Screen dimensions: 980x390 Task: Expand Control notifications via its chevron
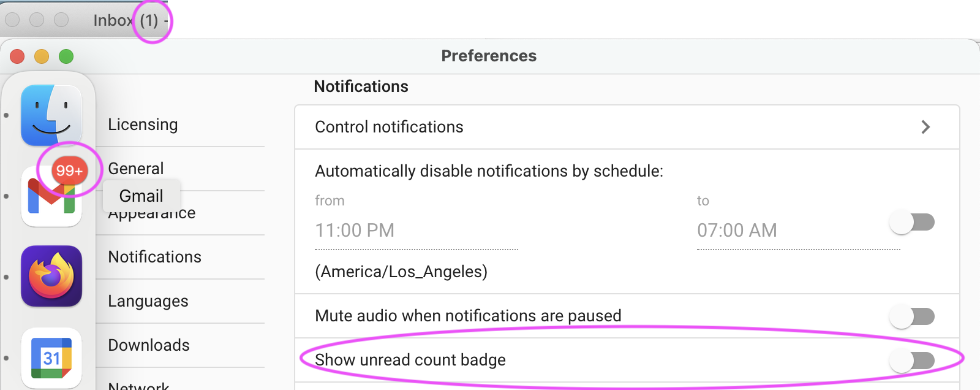pyautogui.click(x=925, y=127)
